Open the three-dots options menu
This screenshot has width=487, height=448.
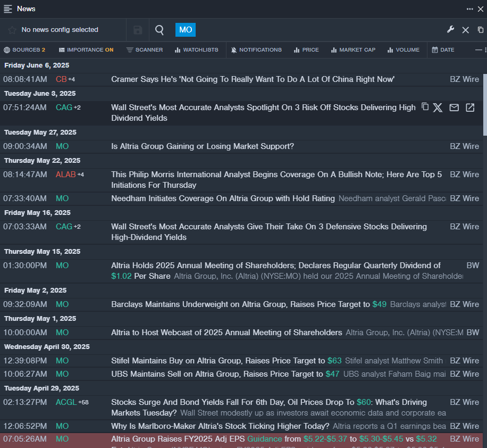[469, 9]
